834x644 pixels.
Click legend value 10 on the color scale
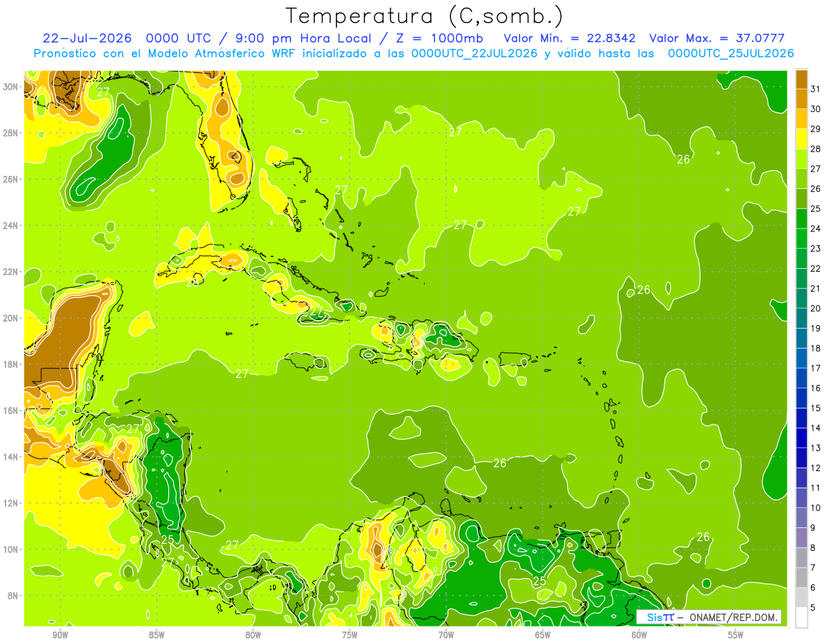pyautogui.click(x=816, y=508)
